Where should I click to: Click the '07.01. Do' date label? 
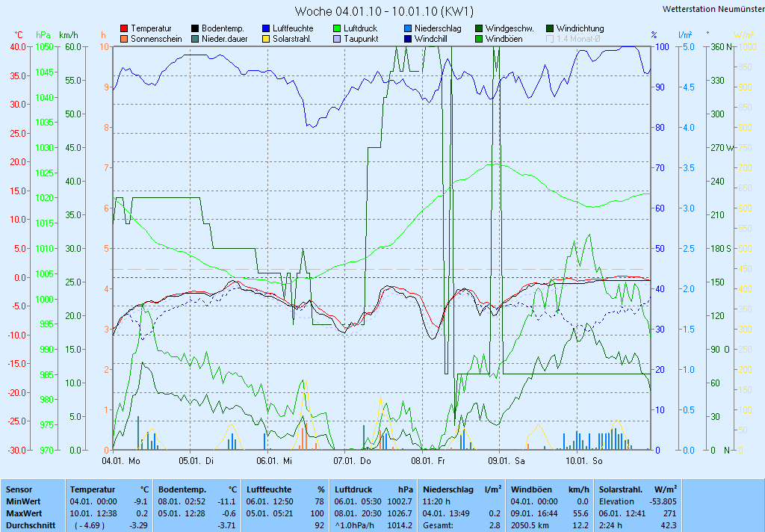click(352, 461)
